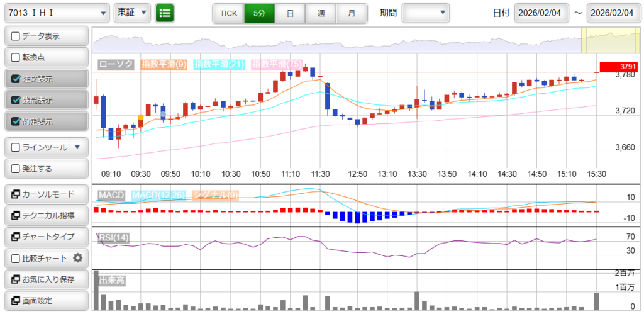Enable the データ表示 checkbox
Image resolution: width=644 pixels, height=314 pixels.
tap(16, 36)
